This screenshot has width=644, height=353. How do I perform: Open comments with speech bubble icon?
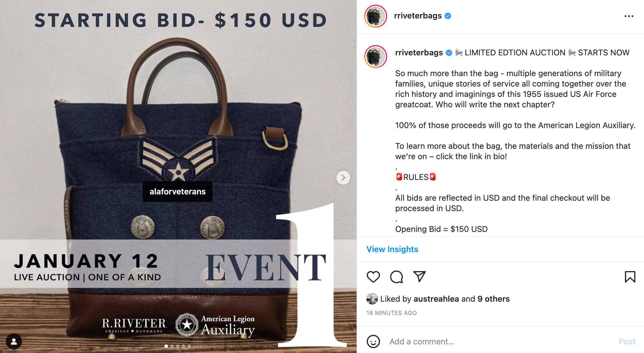coord(396,277)
